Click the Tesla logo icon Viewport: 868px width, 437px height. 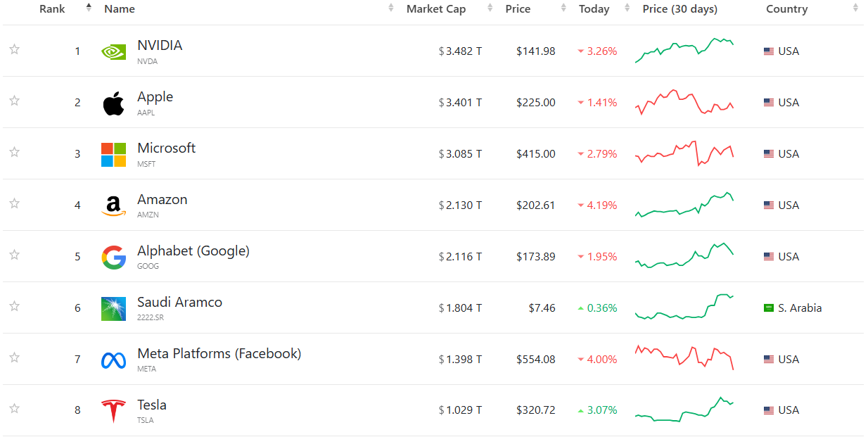(113, 411)
